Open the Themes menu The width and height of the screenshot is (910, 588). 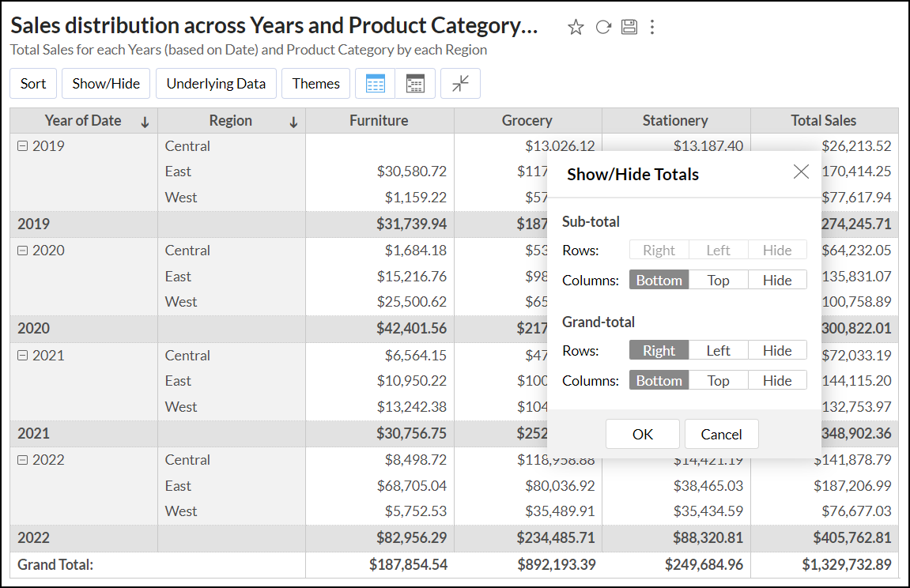click(315, 84)
